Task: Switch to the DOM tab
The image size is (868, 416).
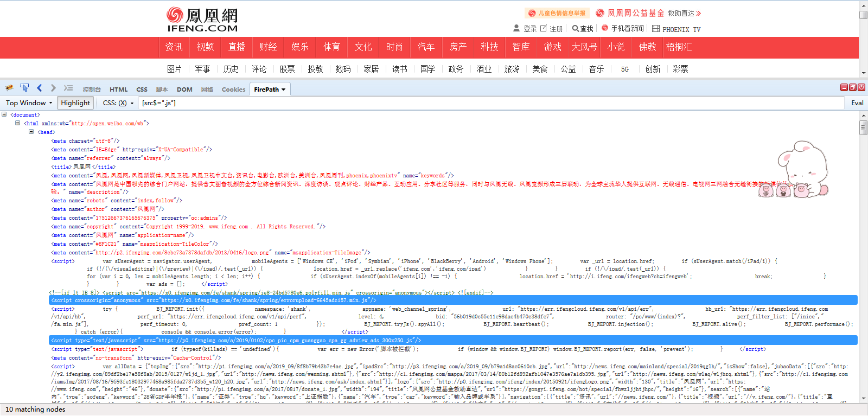Action: click(184, 89)
